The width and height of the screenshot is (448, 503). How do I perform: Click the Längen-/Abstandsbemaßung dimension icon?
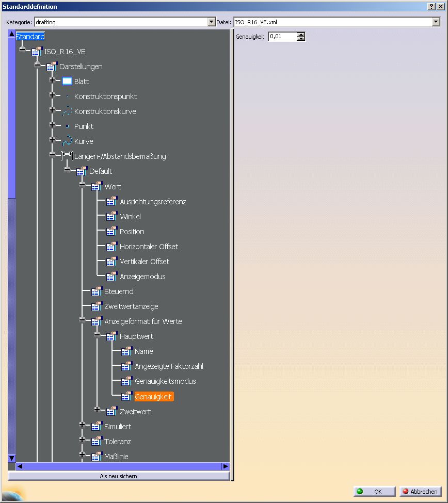coord(67,156)
